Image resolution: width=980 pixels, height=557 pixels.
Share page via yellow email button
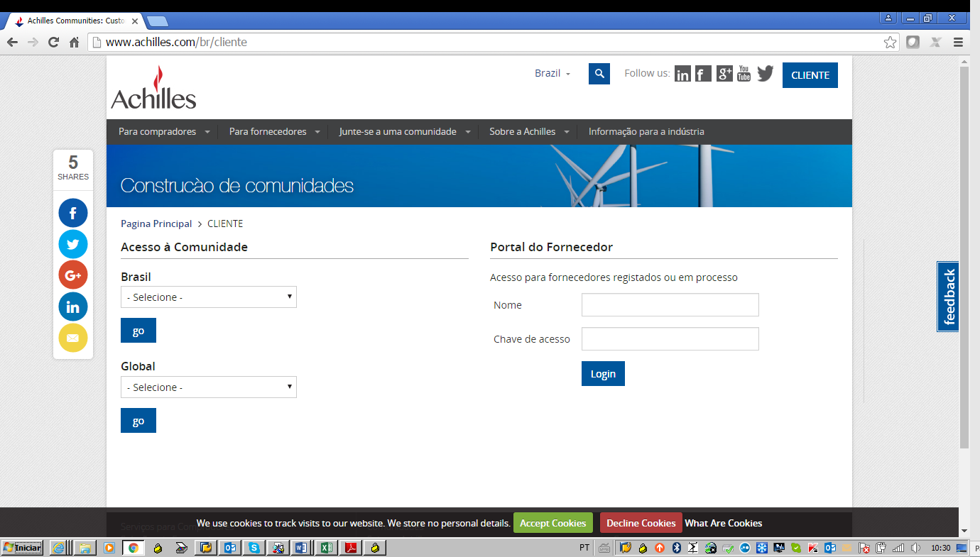[x=73, y=338]
